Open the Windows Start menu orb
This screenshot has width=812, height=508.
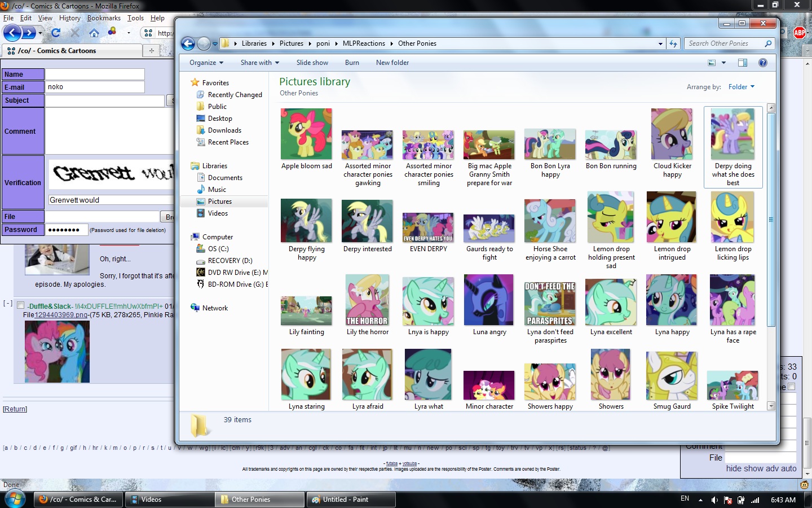click(15, 499)
